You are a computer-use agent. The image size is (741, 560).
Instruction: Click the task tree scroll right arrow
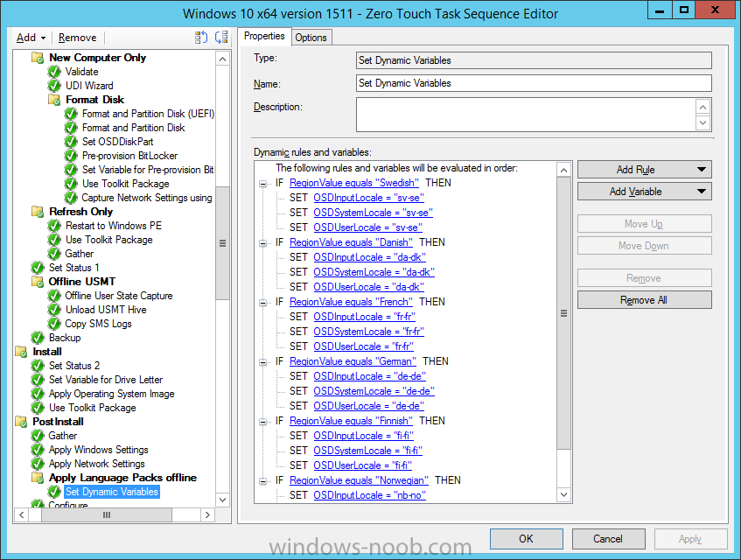coord(208,514)
